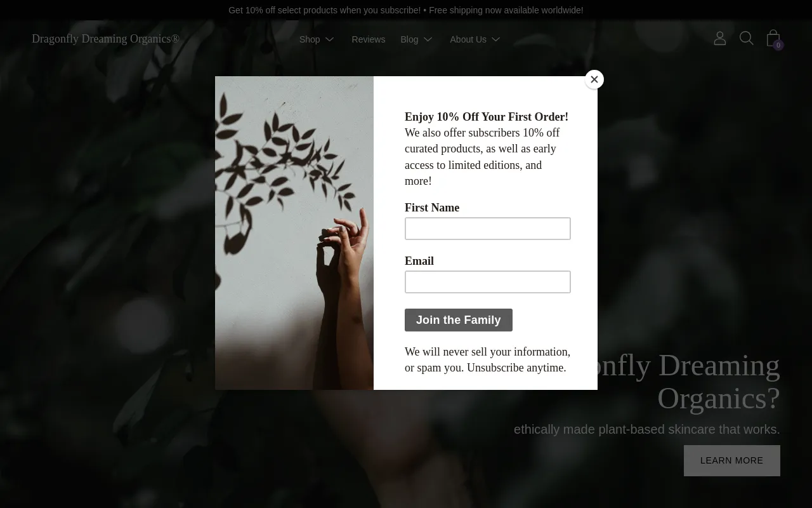Open the user account icon
This screenshot has height=508, width=812.
(719, 39)
